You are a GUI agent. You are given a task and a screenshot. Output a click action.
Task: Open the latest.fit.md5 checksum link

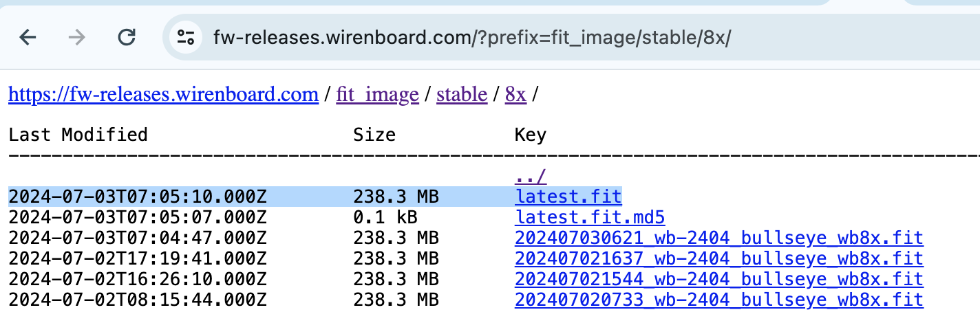[x=590, y=218]
